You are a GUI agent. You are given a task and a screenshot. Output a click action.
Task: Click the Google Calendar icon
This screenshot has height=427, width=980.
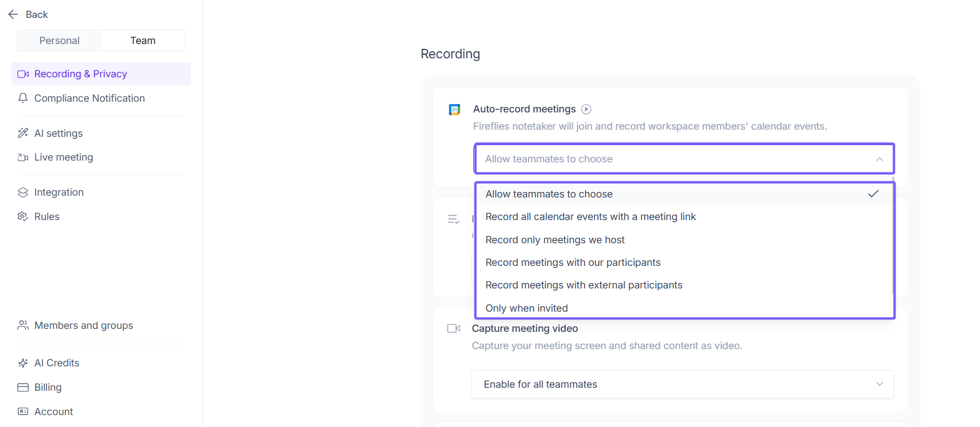[454, 109]
